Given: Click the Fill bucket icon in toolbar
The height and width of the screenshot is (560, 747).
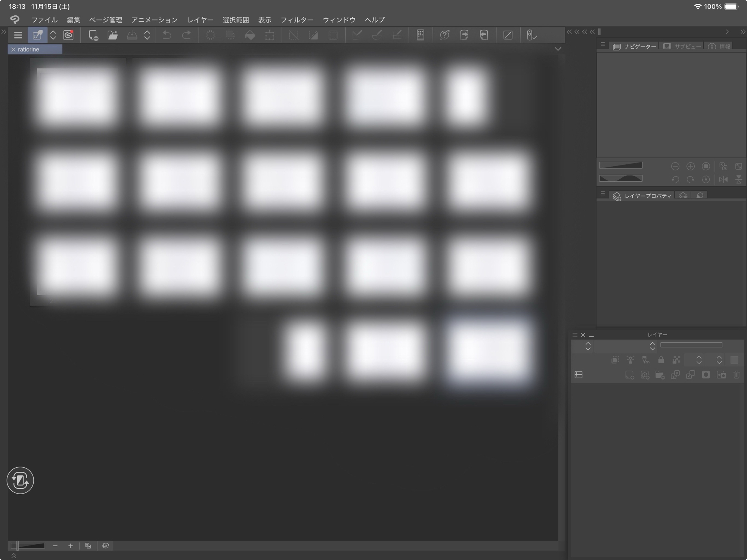Looking at the screenshot, I should coord(250,35).
